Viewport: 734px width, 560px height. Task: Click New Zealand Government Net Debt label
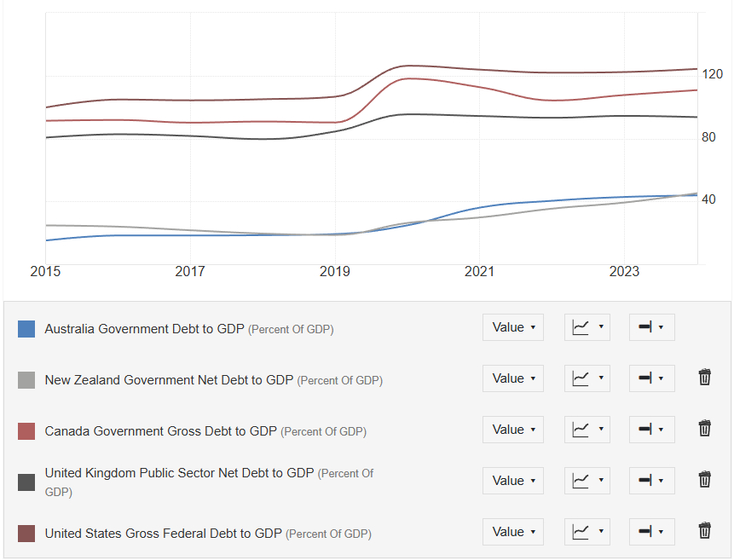point(168,380)
